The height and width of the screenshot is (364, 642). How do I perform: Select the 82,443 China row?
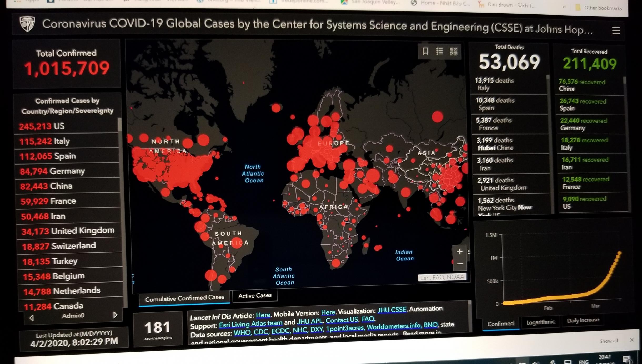pyautogui.click(x=68, y=186)
